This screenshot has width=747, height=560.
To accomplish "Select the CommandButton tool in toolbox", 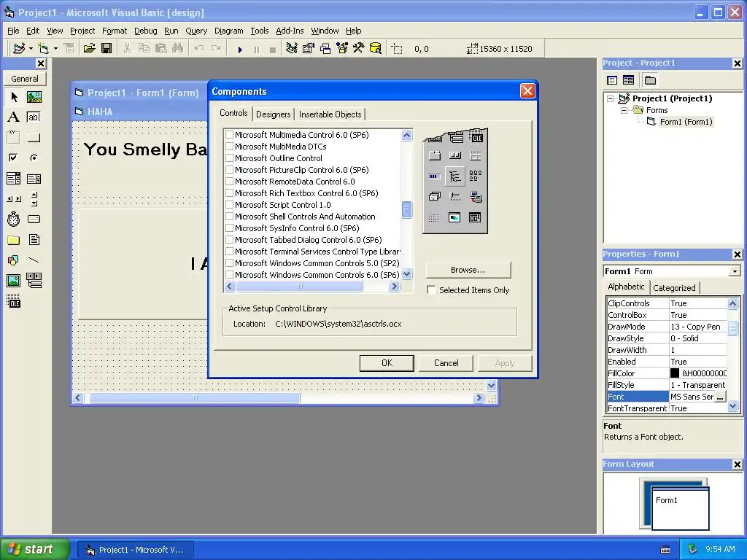I will 34,138.
